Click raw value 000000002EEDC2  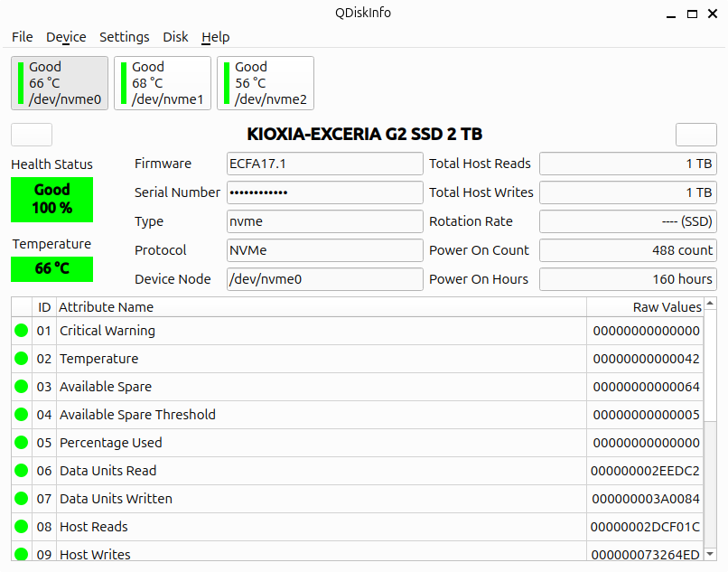(x=645, y=471)
